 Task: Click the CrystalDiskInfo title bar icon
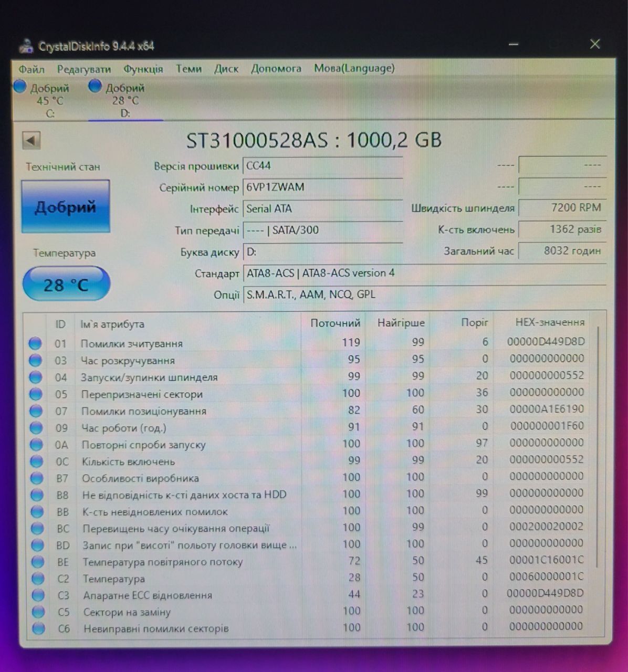pyautogui.click(x=27, y=46)
